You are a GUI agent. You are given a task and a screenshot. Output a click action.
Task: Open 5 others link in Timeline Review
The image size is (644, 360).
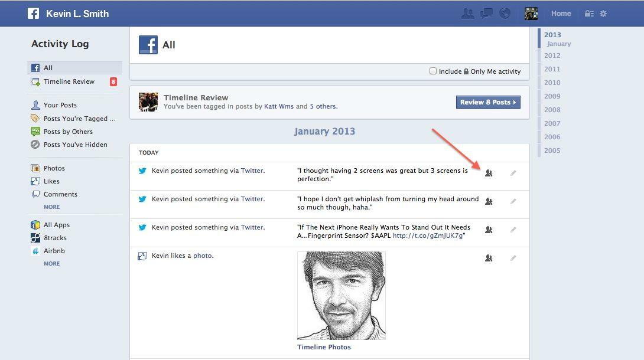tap(323, 106)
